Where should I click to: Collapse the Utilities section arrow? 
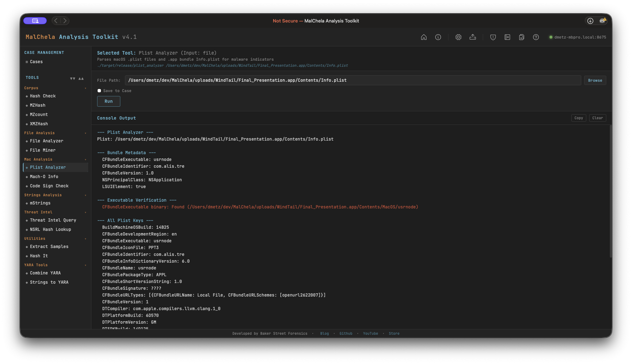click(x=85, y=239)
